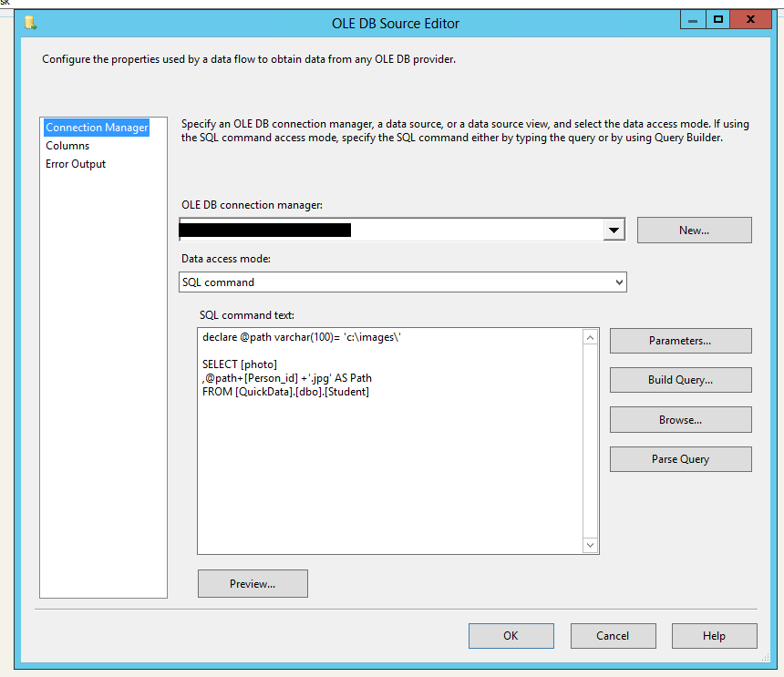
Task: Expand the Data access mode combo box
Action: 403,282
